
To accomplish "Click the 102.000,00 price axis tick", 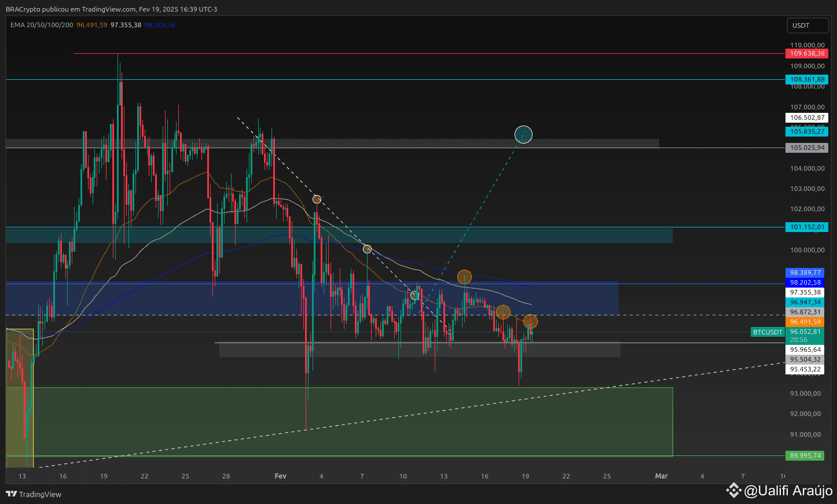I will click(x=807, y=209).
